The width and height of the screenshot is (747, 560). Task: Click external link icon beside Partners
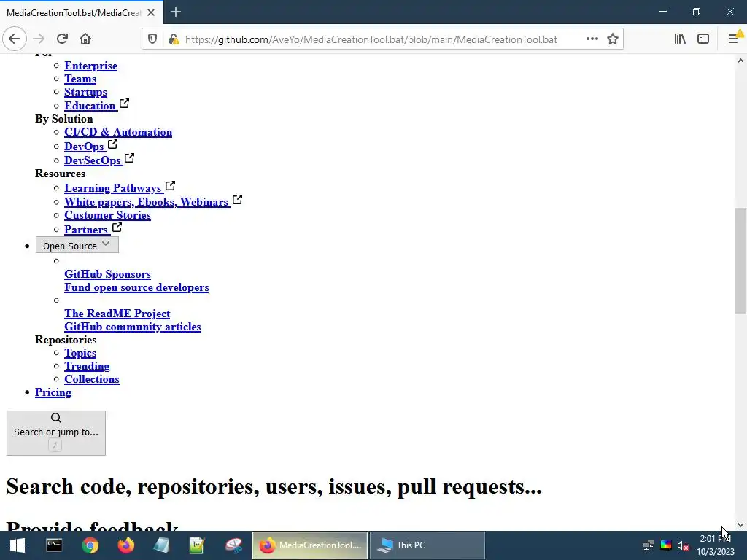(117, 227)
